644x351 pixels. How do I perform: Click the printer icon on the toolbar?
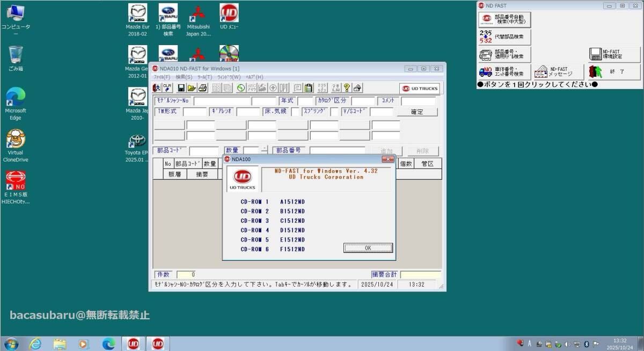(x=204, y=88)
